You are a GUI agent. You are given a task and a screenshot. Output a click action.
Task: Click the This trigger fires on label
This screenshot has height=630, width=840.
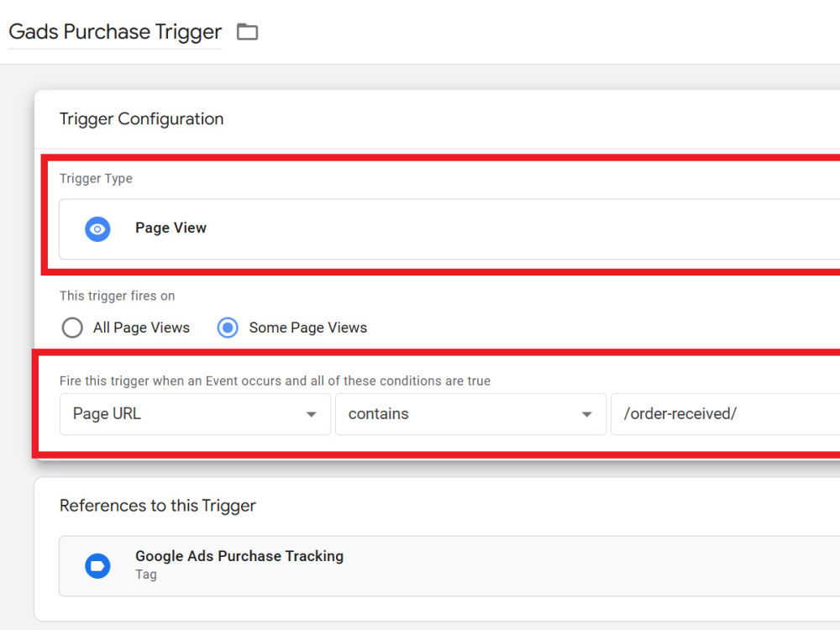click(x=118, y=296)
